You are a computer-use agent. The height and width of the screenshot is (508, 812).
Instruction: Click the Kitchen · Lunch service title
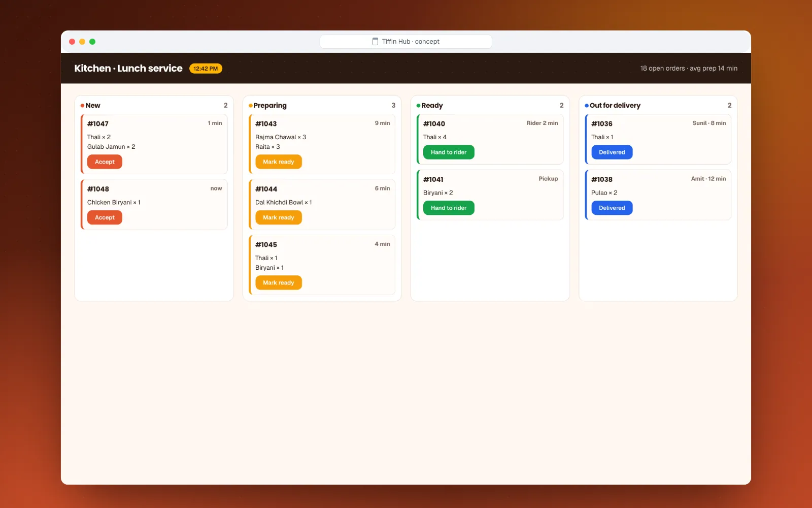coord(128,69)
